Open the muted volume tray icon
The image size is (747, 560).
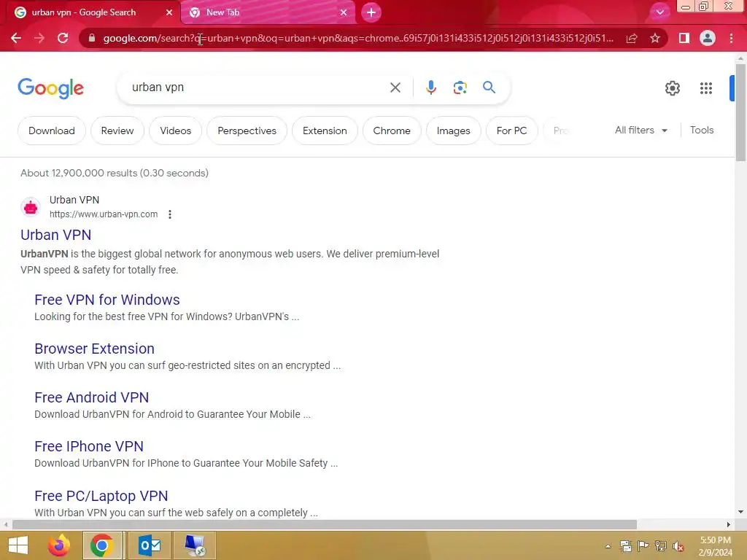coord(678,546)
